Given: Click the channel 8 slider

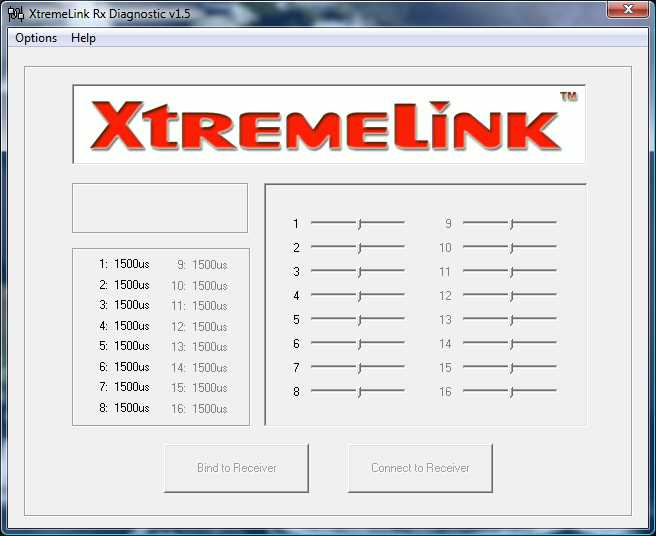Looking at the screenshot, I should tap(358, 391).
